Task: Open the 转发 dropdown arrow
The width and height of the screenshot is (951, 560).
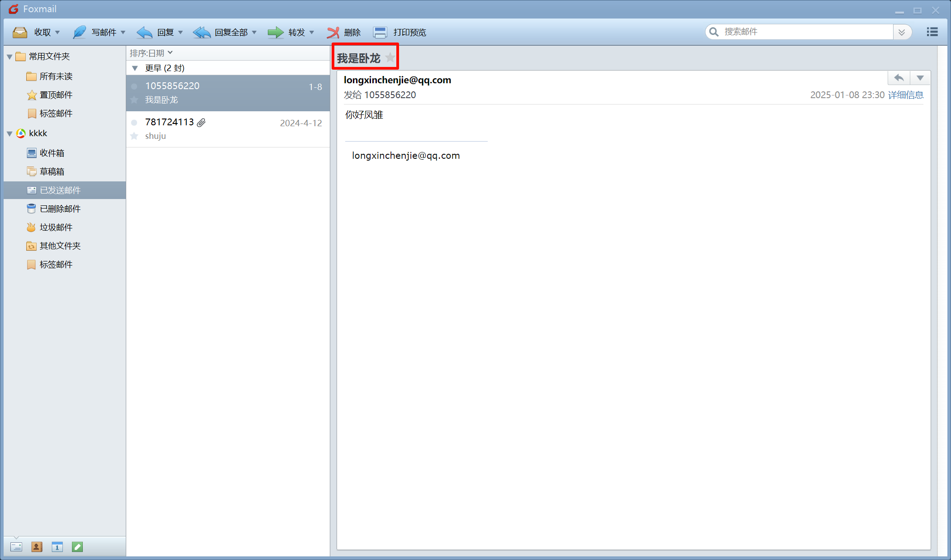Action: 312,33
